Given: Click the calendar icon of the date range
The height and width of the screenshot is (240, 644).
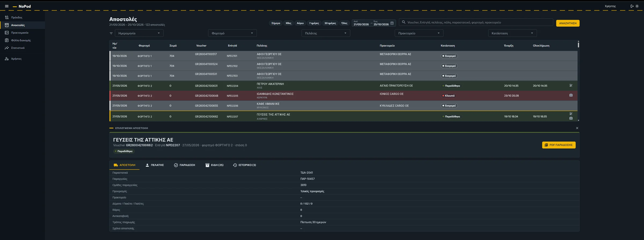Looking at the screenshot, I should click(x=392, y=23).
